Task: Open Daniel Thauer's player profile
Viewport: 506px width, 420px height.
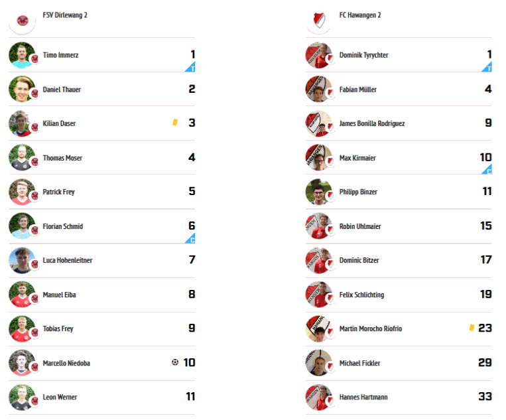Action: [62, 90]
